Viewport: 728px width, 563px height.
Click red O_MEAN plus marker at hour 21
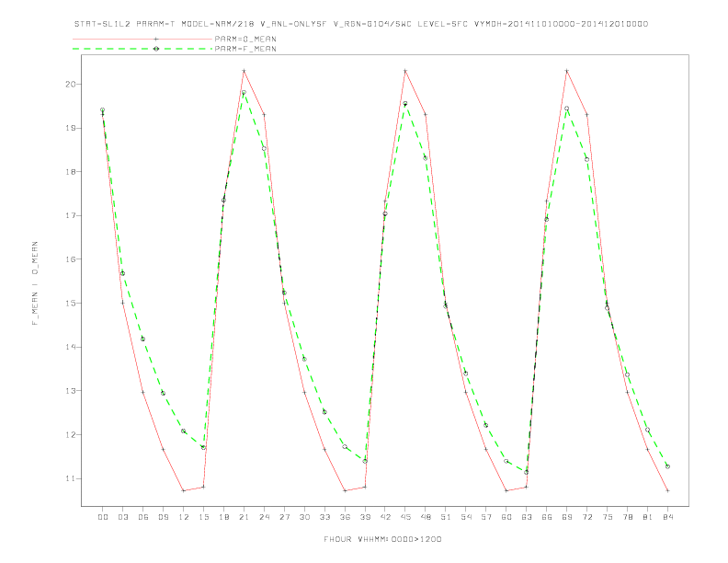pos(244,71)
